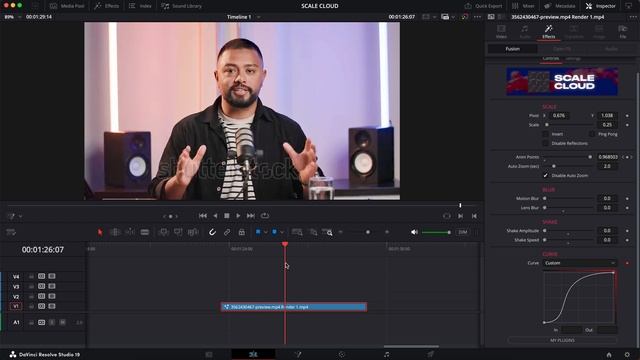Toggle Position Lock icon

click(x=242, y=232)
